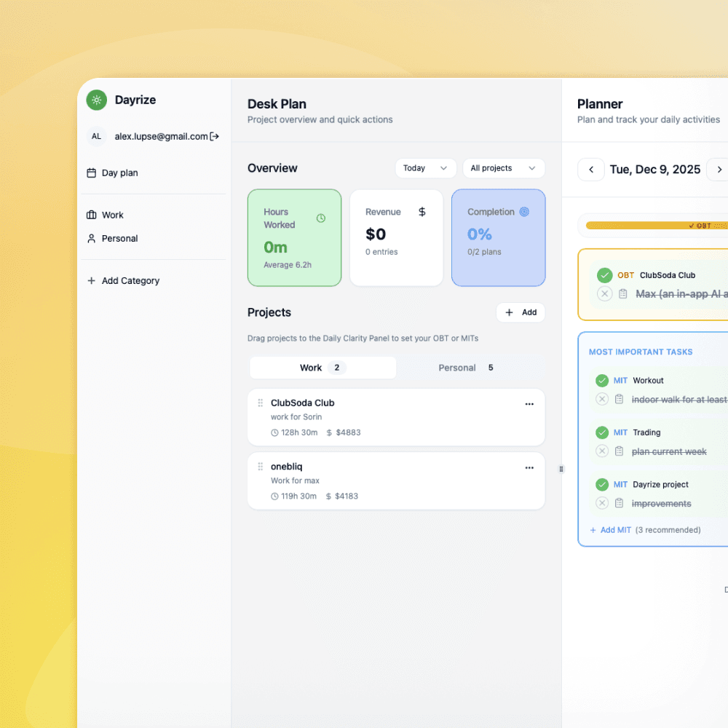Image resolution: width=728 pixels, height=728 pixels.
Task: Click the dollar icon beside $4883
Action: [329, 432]
